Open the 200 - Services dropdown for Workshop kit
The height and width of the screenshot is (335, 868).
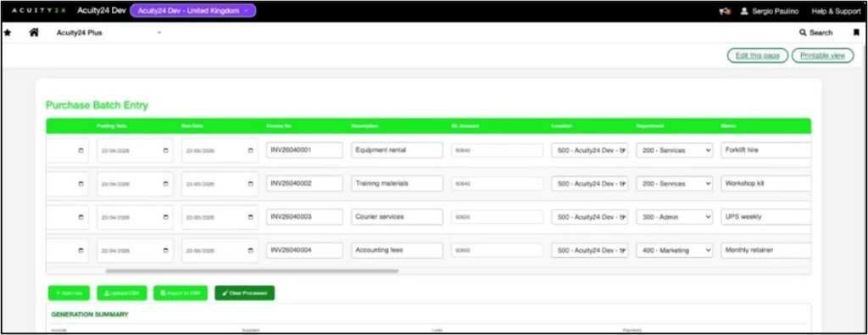coord(674,183)
